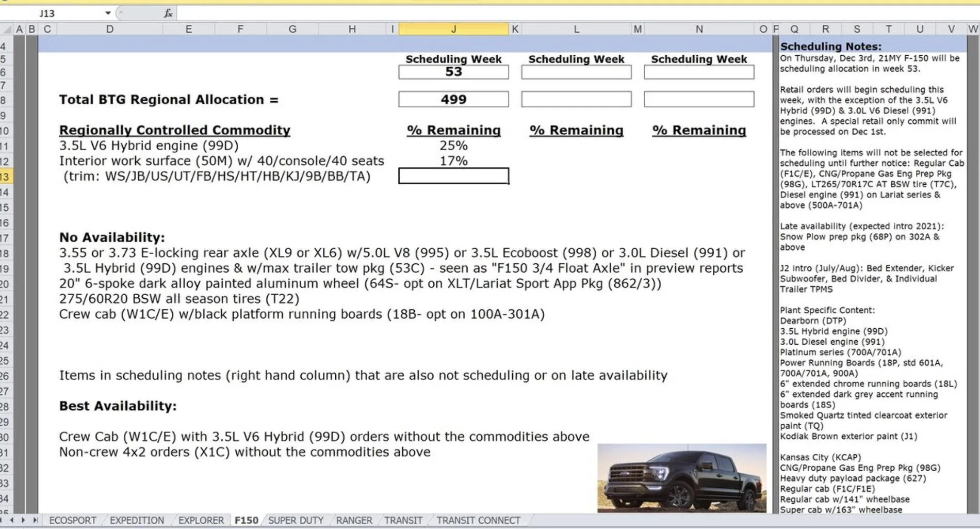
Task: Click the 275/60R20 BSW all season tires line
Action: (x=179, y=299)
